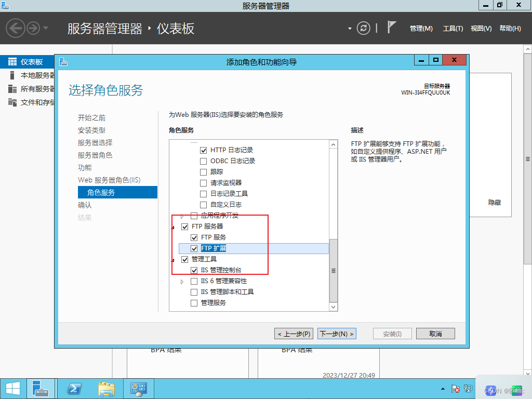
Task: Uncheck the HTTP 日志记录 checkbox
Action: 203,150
